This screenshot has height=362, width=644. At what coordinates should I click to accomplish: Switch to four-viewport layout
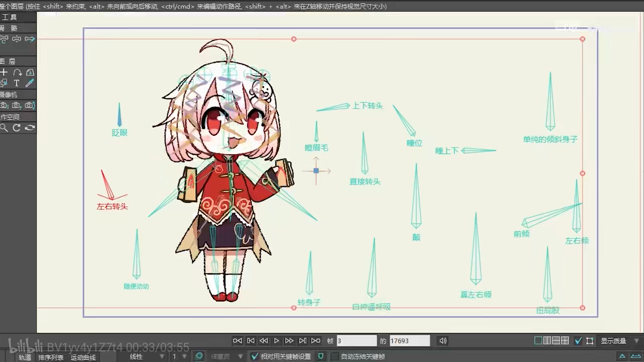[565, 341]
